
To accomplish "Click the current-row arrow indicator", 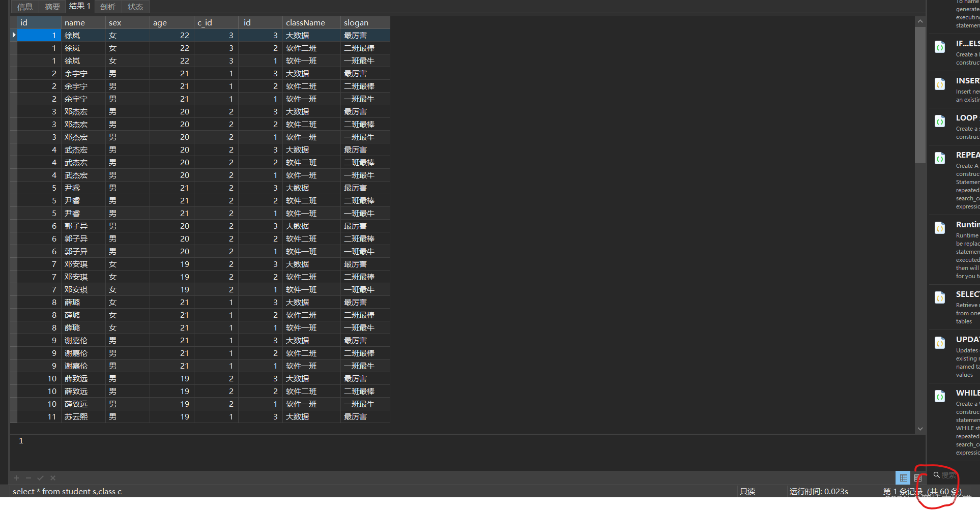I will point(14,35).
